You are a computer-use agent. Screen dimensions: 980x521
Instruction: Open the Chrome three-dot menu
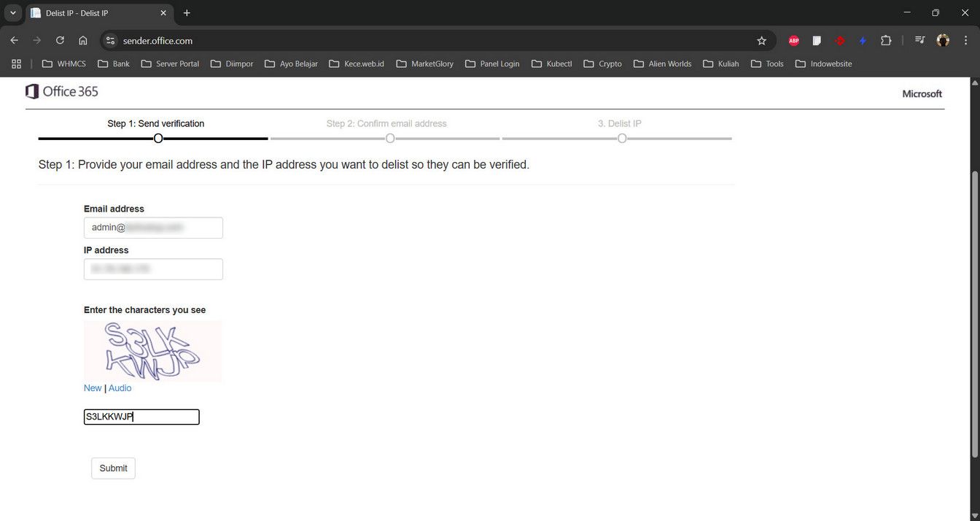(966, 41)
